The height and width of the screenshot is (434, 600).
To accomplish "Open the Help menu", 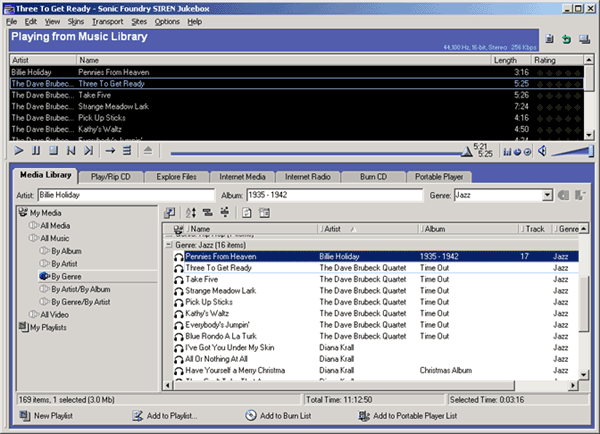I will pos(194,22).
